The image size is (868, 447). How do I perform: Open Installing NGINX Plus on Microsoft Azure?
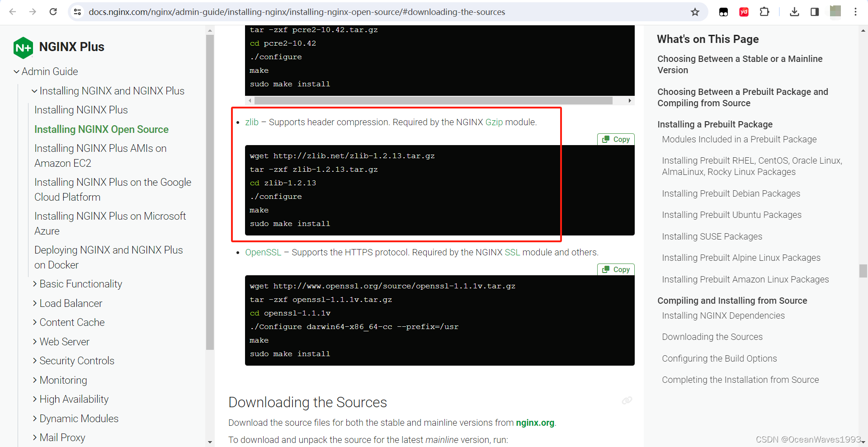click(x=110, y=223)
